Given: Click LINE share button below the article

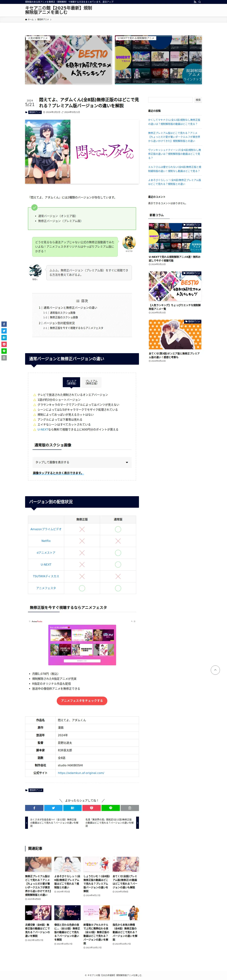Looking at the screenshot, I should tap(110, 808).
